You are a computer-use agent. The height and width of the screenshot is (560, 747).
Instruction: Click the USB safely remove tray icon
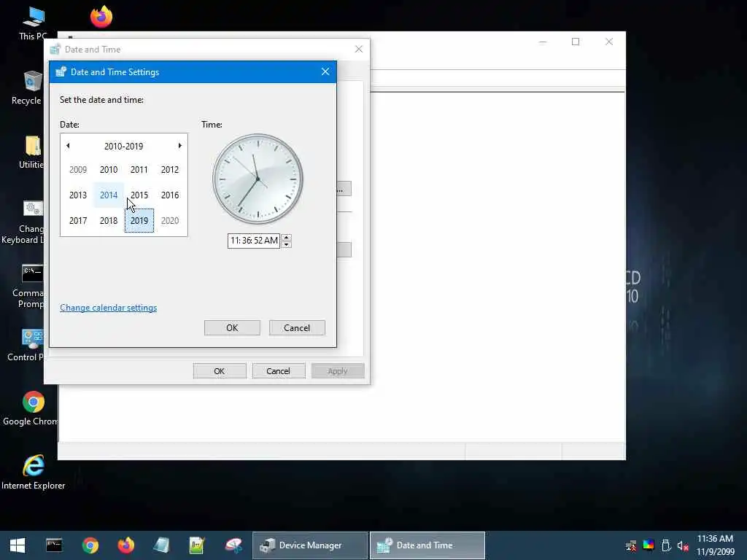pyautogui.click(x=666, y=545)
